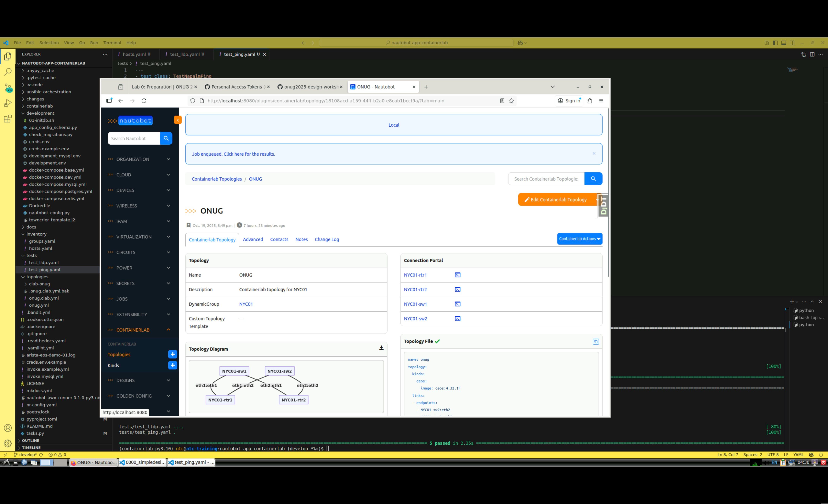
Task: Follow the NYC01 DynamicGroup link
Action: tap(246, 304)
